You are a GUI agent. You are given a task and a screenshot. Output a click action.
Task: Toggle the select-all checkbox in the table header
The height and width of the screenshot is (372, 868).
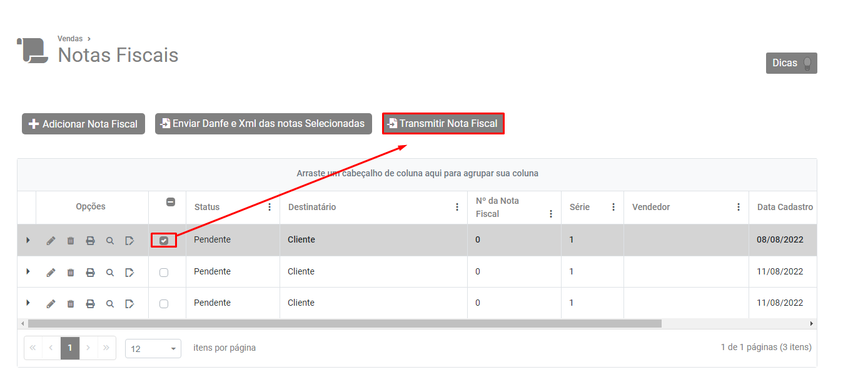tap(171, 202)
